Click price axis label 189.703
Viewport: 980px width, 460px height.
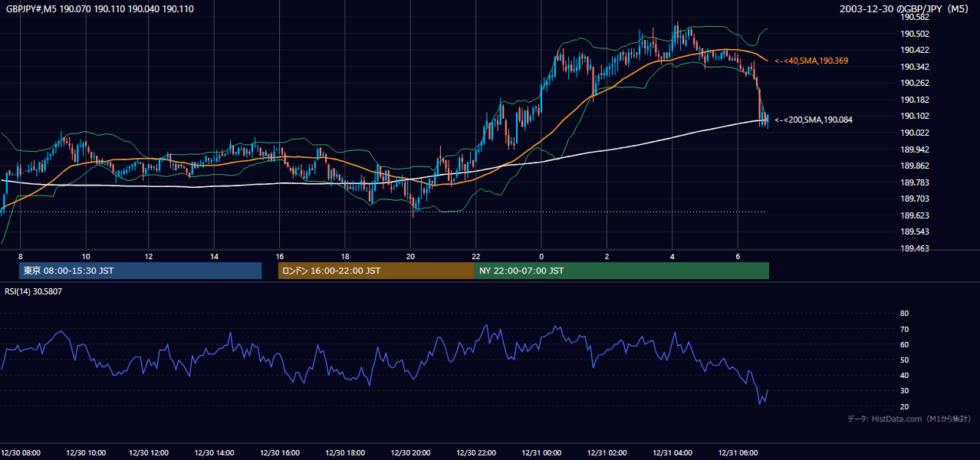[915, 199]
